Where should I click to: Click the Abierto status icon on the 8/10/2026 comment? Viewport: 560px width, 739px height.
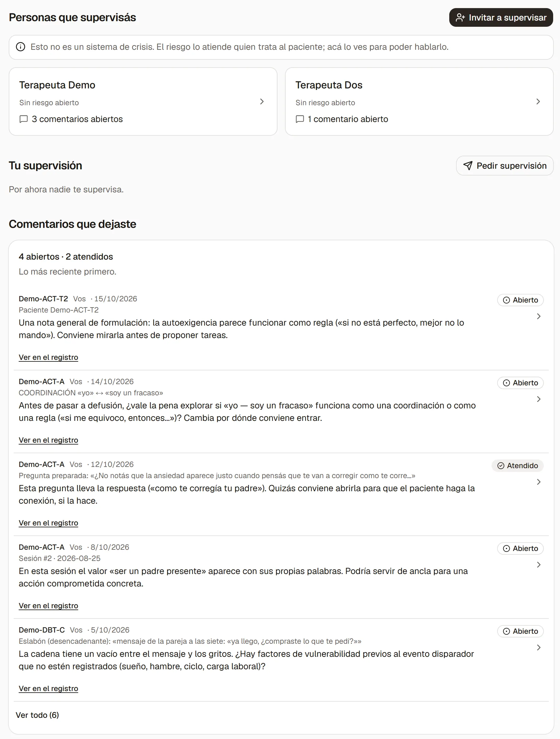point(506,548)
